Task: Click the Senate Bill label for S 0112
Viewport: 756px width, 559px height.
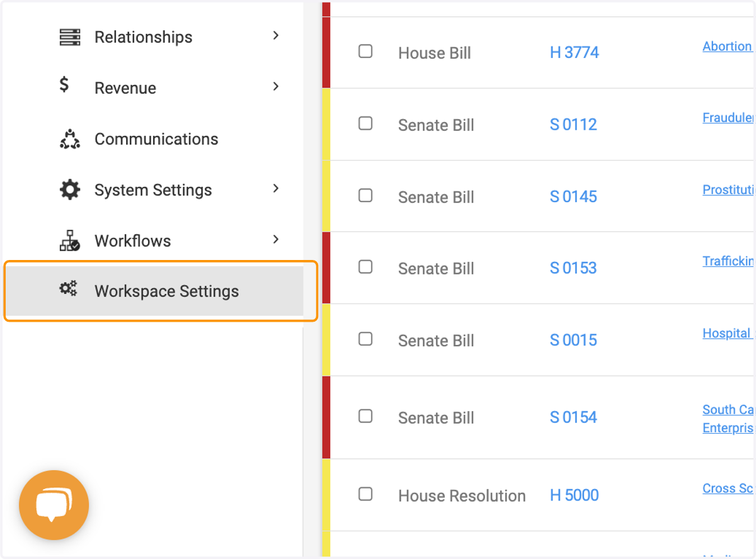Action: pyautogui.click(x=436, y=125)
